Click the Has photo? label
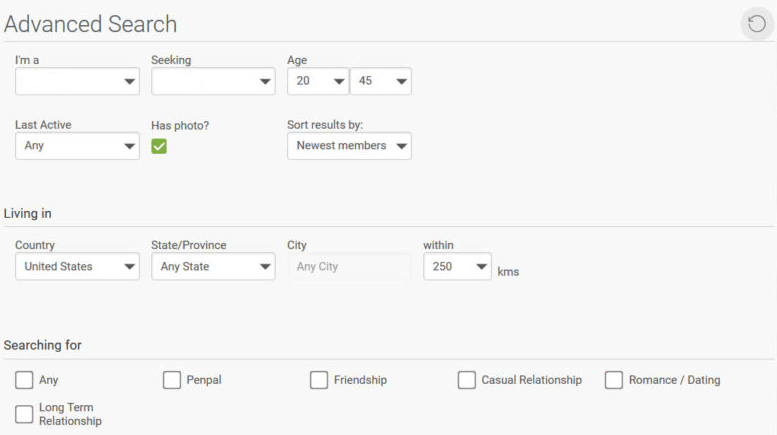777x435 pixels. pos(180,126)
